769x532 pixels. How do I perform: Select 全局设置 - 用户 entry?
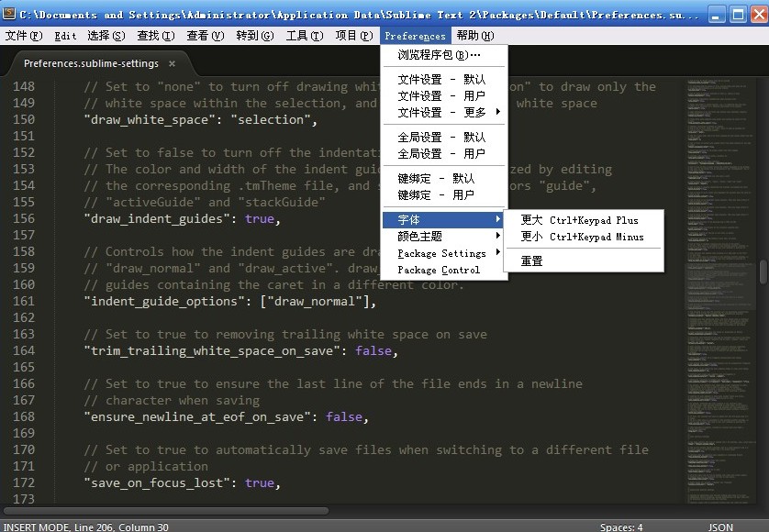444,154
